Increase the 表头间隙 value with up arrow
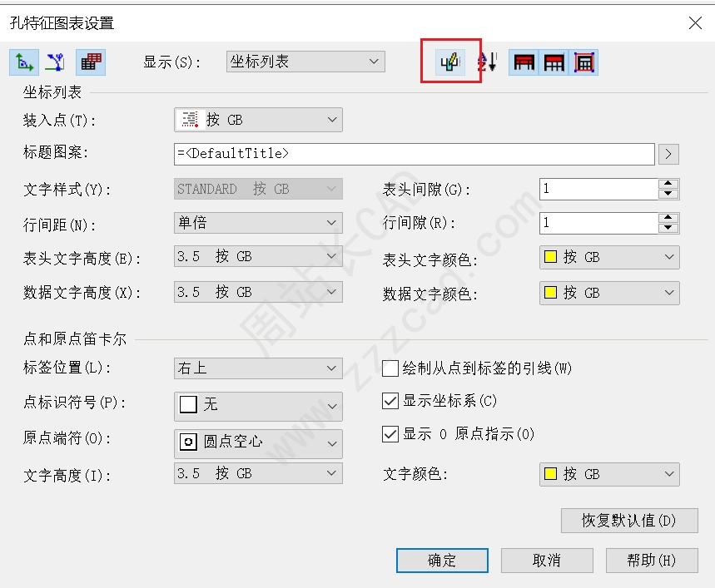 (x=668, y=184)
